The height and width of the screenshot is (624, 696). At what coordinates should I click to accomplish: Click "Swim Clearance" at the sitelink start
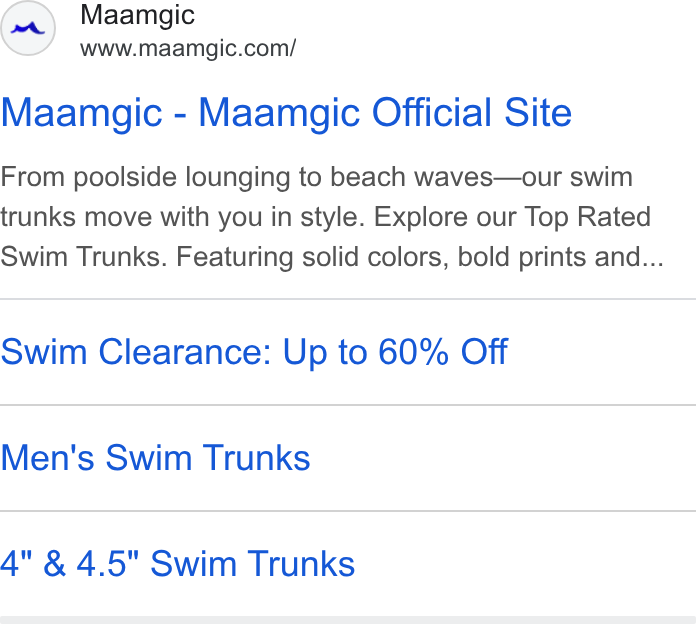135,352
